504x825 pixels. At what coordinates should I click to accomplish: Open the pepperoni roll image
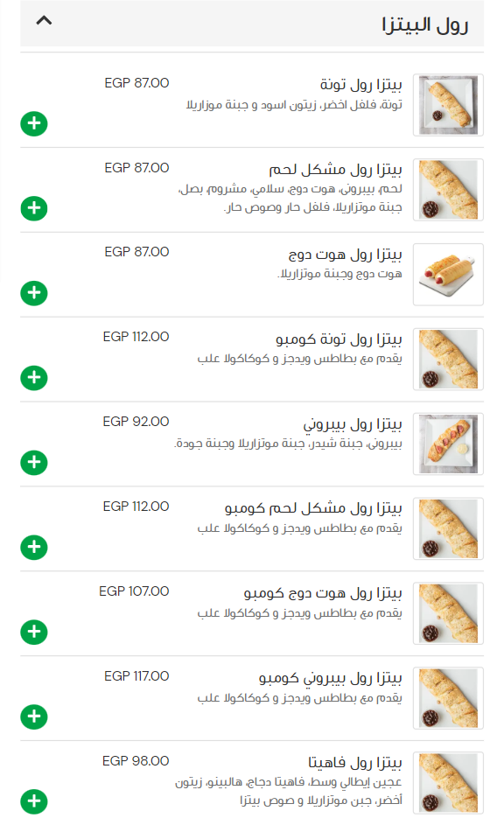448,444
